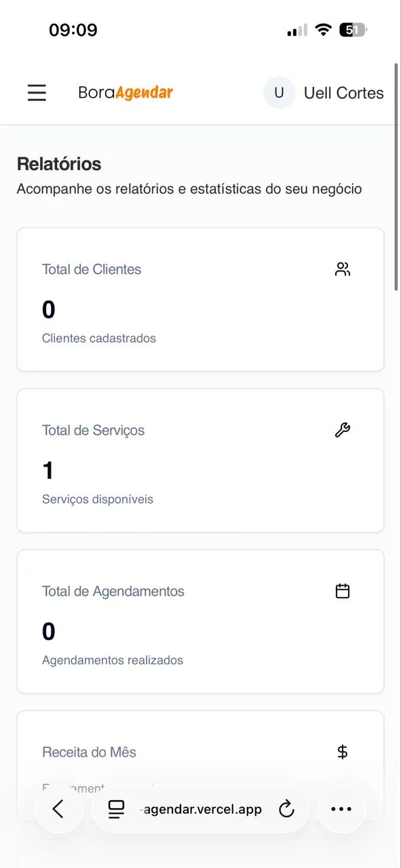Select the Receita do Mês card
The image size is (401, 868).
[x=199, y=753]
